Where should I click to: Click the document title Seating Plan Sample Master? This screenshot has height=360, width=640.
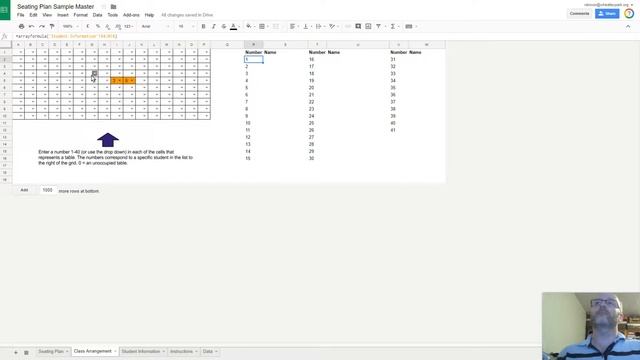56,7
